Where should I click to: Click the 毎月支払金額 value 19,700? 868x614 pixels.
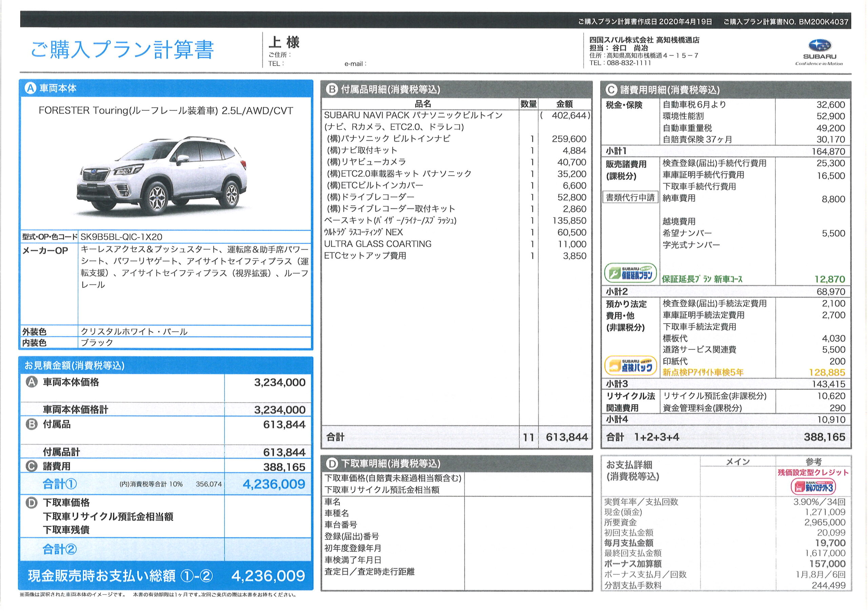coord(830,543)
